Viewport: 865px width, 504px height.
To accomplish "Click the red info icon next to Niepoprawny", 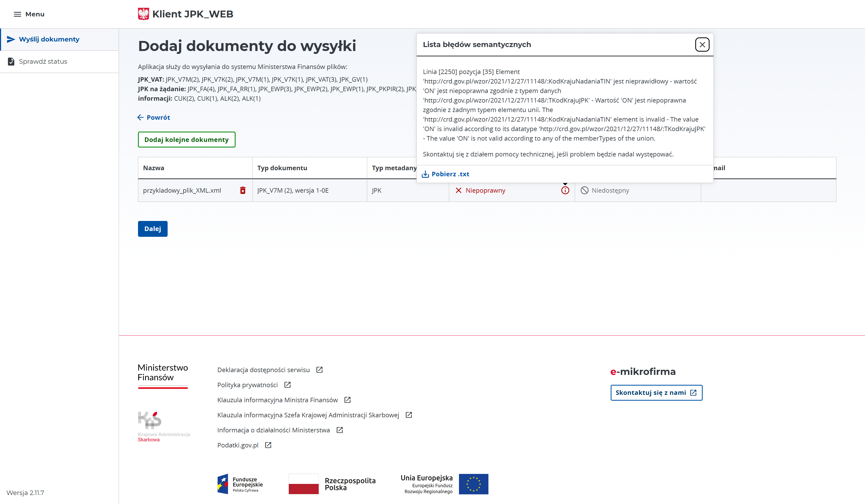I will tap(565, 190).
